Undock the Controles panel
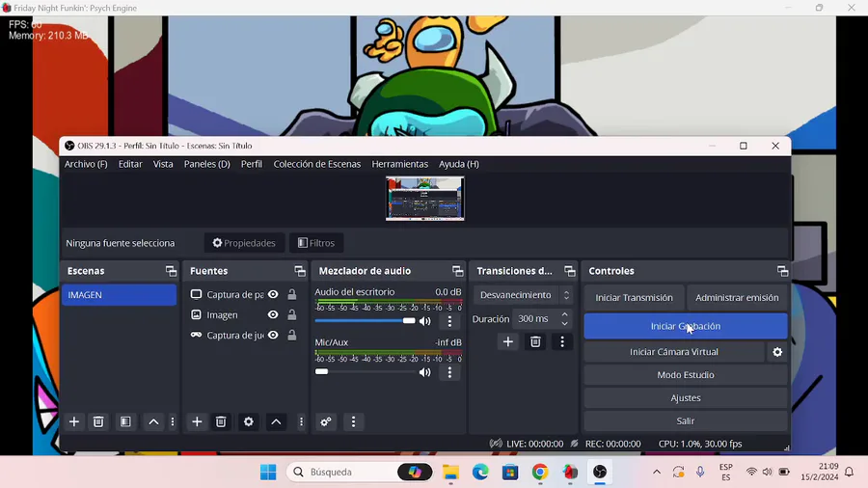The height and width of the screenshot is (488, 868). 782,271
